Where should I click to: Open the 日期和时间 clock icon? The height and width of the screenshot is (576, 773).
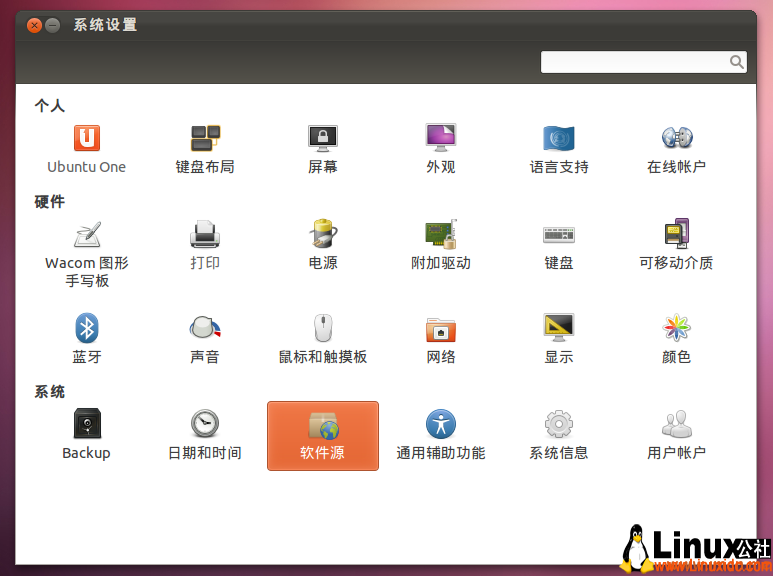205,423
